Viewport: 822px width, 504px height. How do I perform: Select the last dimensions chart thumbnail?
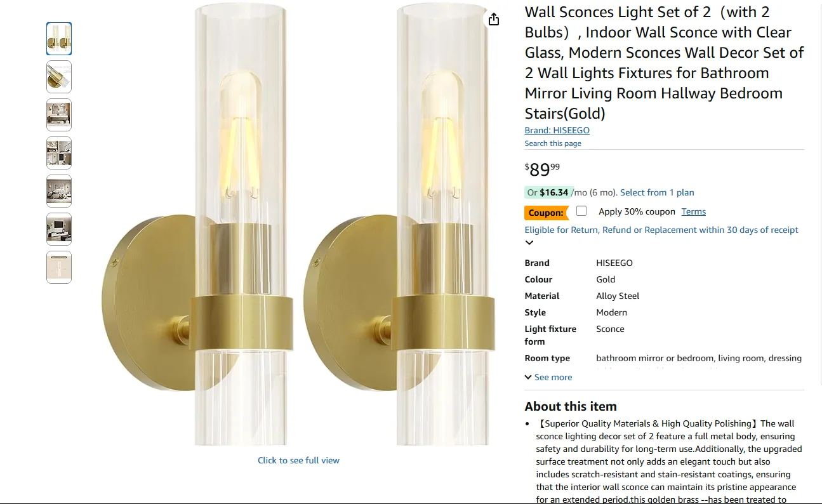click(x=58, y=267)
